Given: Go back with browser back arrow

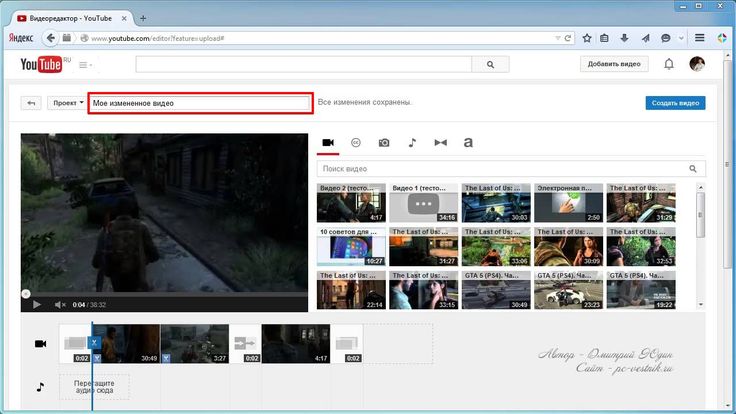Looking at the screenshot, I should (50, 38).
